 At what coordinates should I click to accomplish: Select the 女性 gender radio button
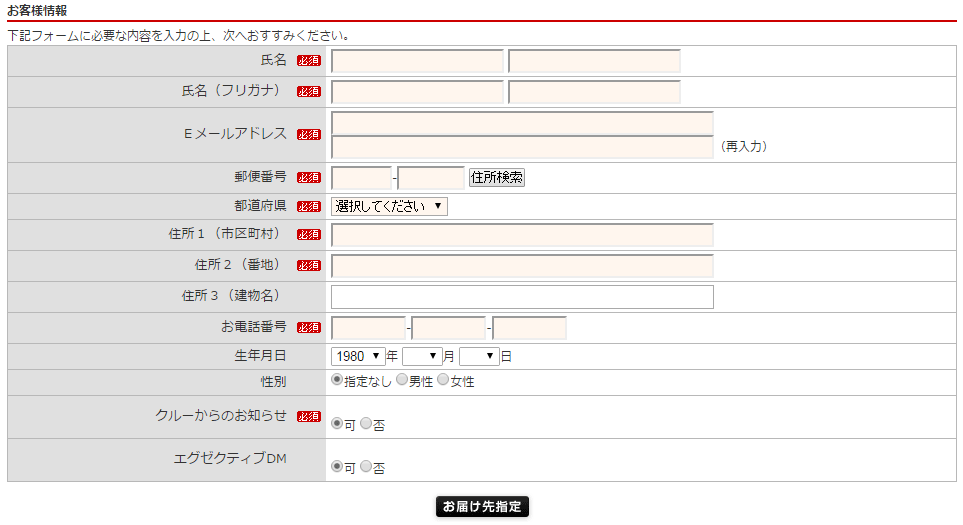(x=443, y=380)
